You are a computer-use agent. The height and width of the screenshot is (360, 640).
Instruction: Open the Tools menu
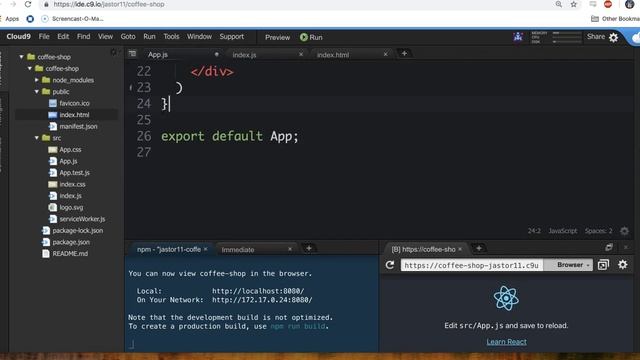(171, 37)
